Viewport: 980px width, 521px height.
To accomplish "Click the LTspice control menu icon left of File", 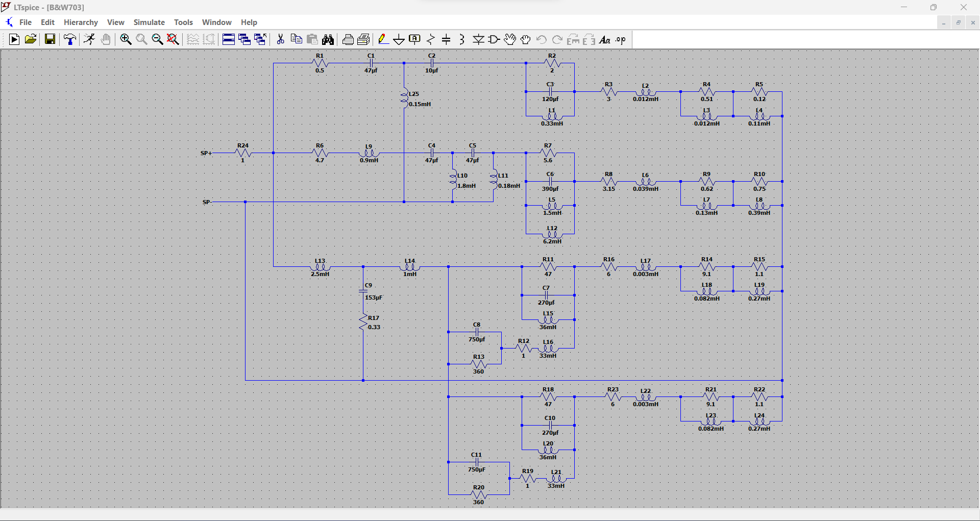I will pos(9,22).
